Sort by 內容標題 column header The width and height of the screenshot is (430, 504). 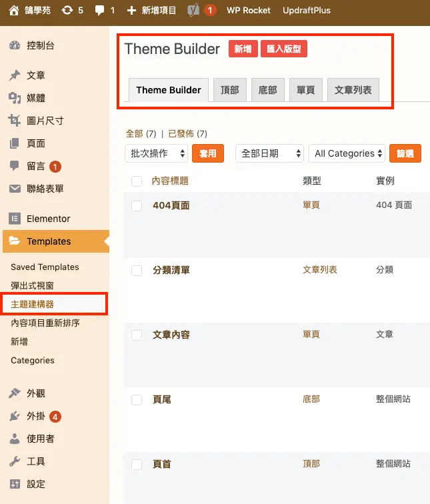click(170, 181)
